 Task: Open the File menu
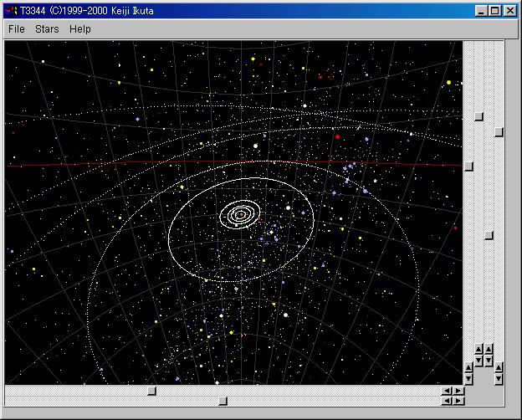pos(17,29)
